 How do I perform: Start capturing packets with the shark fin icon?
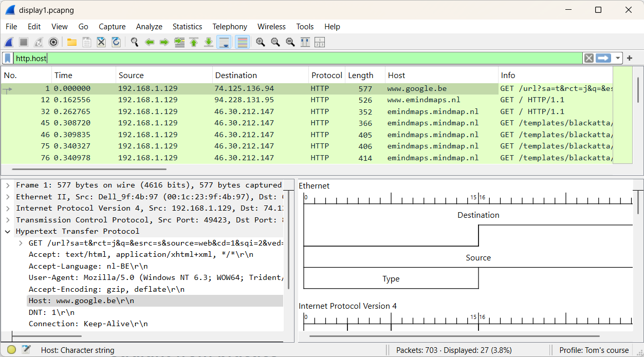pos(9,42)
